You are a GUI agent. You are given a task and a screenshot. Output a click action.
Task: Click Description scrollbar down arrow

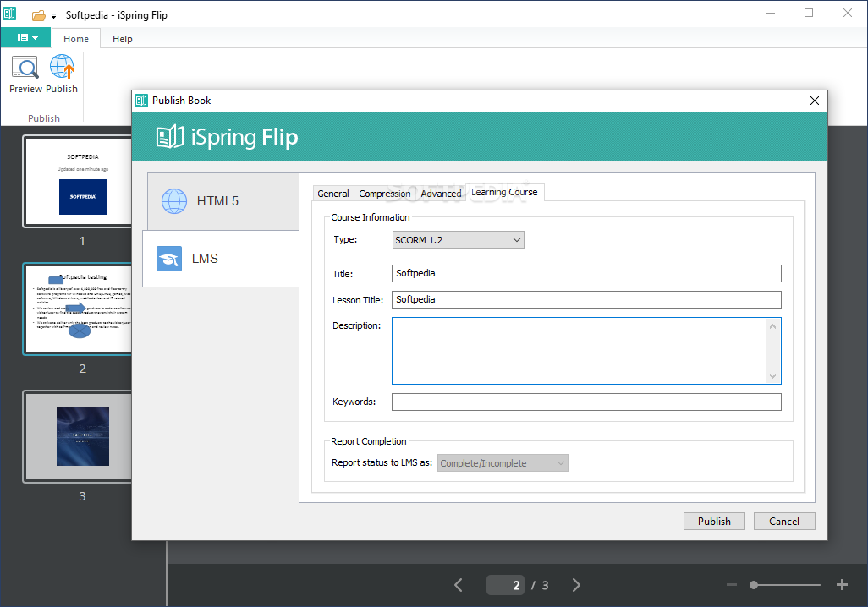(x=772, y=375)
